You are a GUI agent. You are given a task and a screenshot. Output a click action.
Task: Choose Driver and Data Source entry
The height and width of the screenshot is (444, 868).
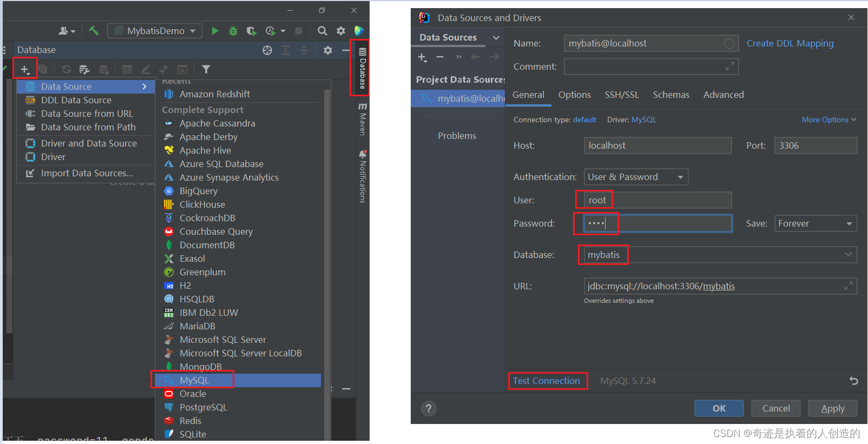pyautogui.click(x=86, y=143)
